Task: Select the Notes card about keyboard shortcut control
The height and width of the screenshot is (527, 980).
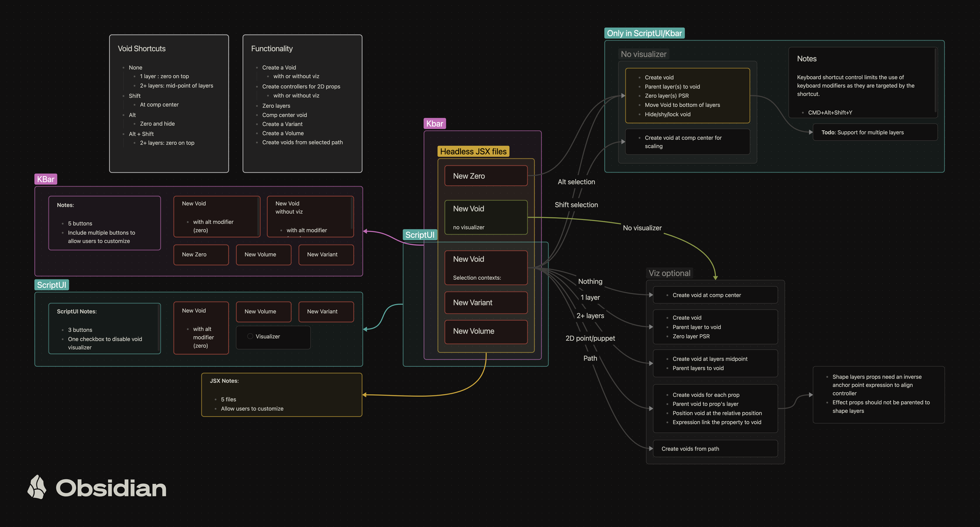Action: pos(863,82)
